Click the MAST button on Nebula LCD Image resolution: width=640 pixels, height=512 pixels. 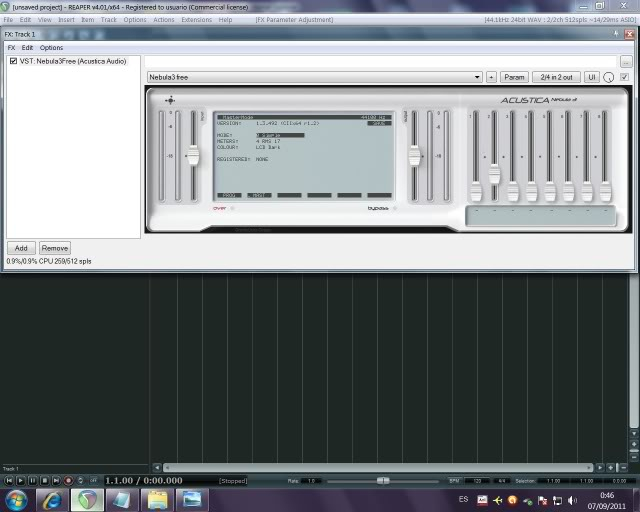(259, 196)
